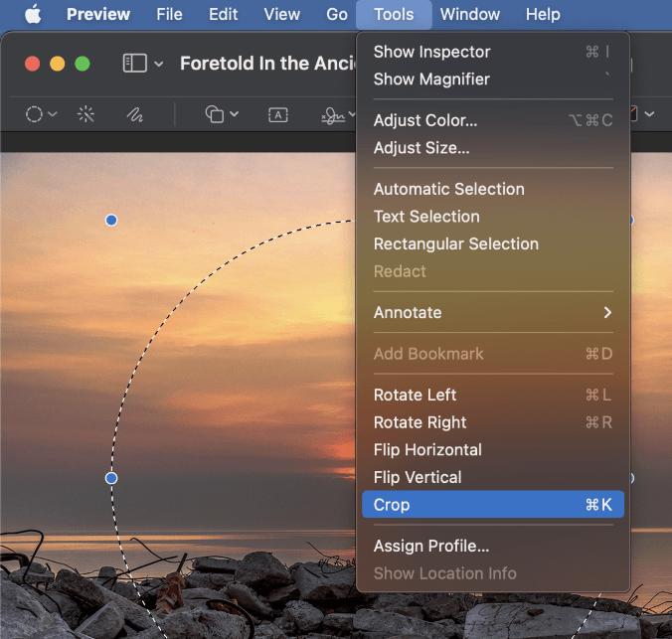Viewport: 672px width, 639px height.
Task: Select the Elliptical Selection tool icon
Action: click(34, 114)
